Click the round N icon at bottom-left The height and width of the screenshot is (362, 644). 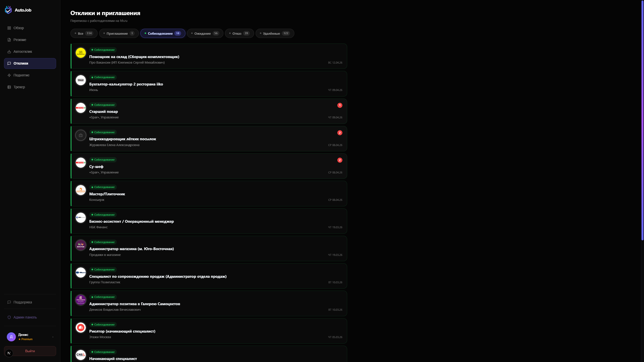9,353
